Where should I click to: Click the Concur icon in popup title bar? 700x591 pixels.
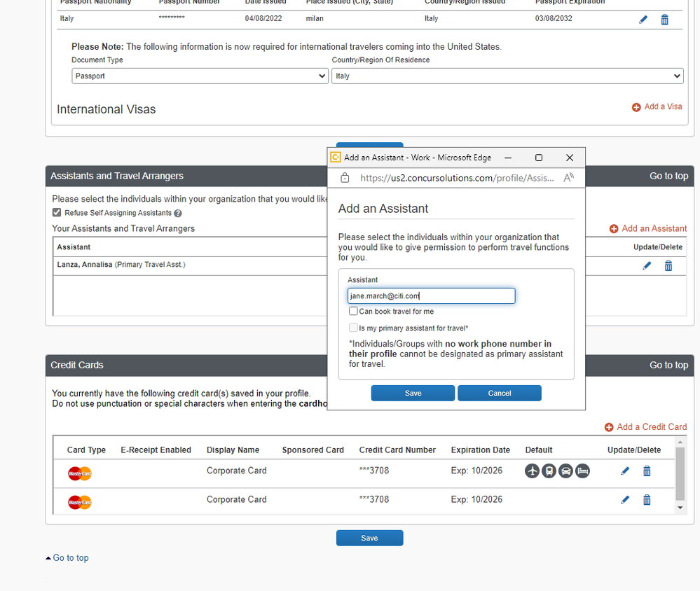point(335,158)
